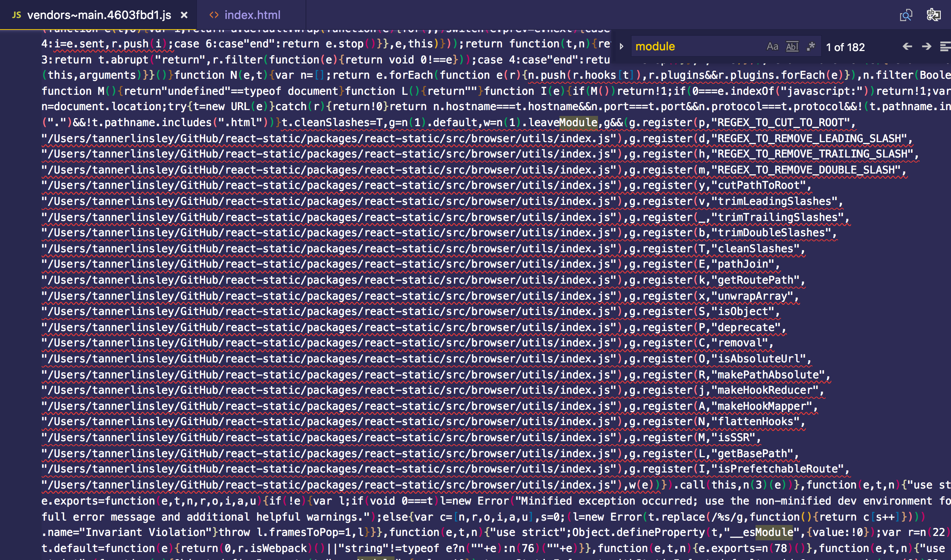Image resolution: width=951 pixels, height=560 pixels.
Task: Click the JS file type icon
Action: (16, 15)
